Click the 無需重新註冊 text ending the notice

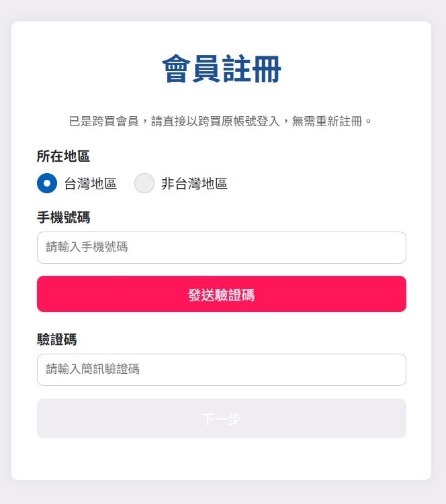(326, 121)
